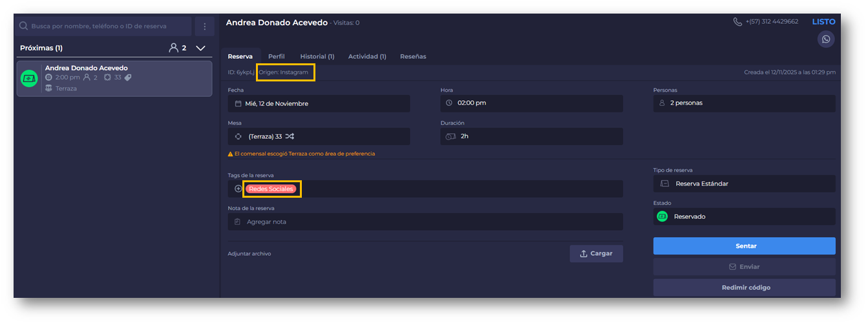Click the Terraza preference warning message
Screen dimensions: 868x325
coord(304,154)
